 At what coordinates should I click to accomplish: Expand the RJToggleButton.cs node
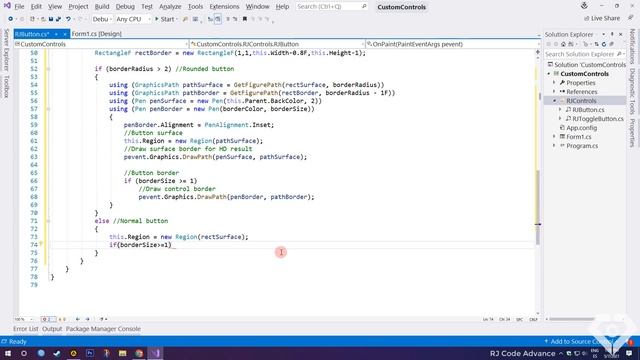click(560, 119)
